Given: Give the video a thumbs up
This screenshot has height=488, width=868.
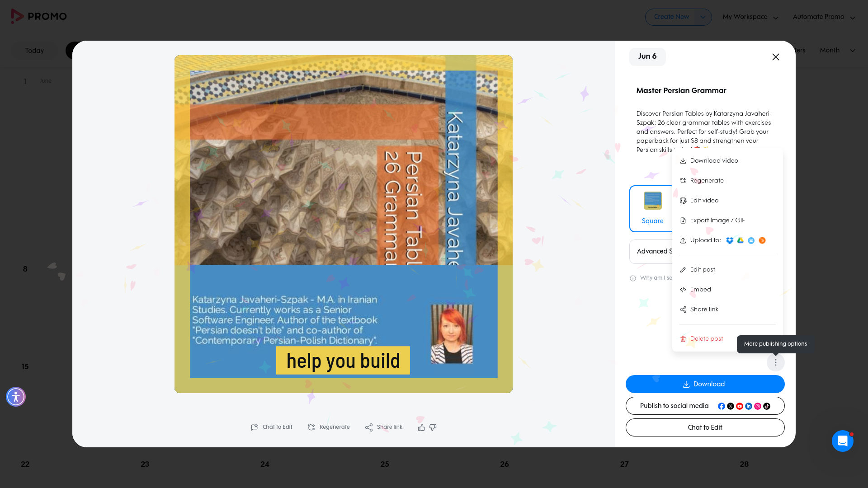Looking at the screenshot, I should pyautogui.click(x=421, y=427).
